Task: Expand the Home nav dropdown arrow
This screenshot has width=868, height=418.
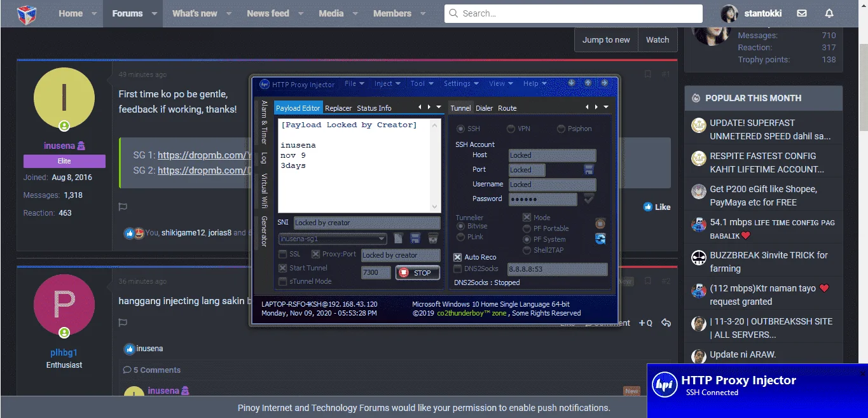Action: click(x=94, y=13)
